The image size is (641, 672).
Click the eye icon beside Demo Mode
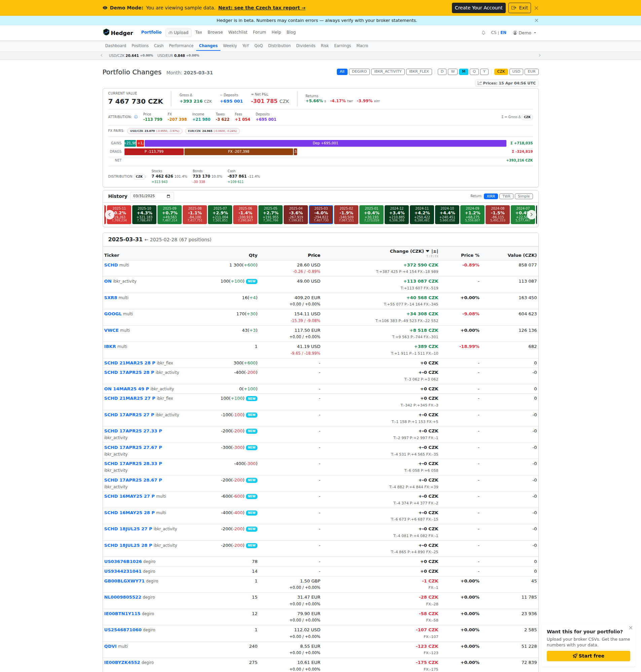click(x=105, y=8)
